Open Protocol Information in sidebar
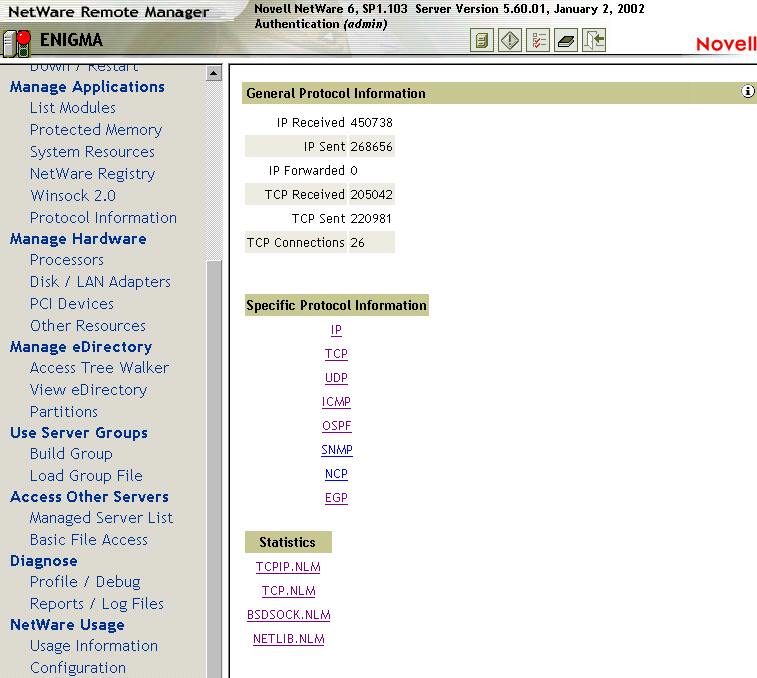 pyautogui.click(x=103, y=218)
